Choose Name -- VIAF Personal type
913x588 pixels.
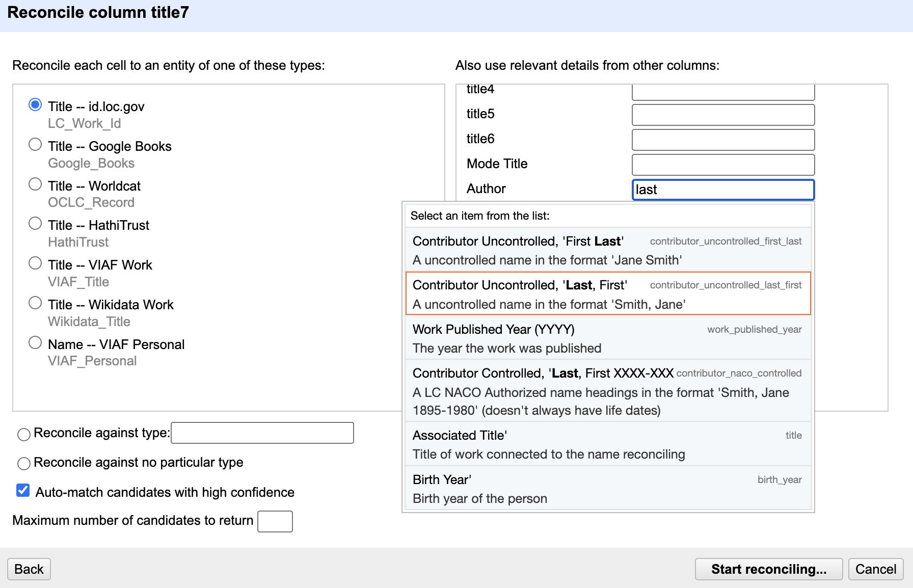click(35, 343)
